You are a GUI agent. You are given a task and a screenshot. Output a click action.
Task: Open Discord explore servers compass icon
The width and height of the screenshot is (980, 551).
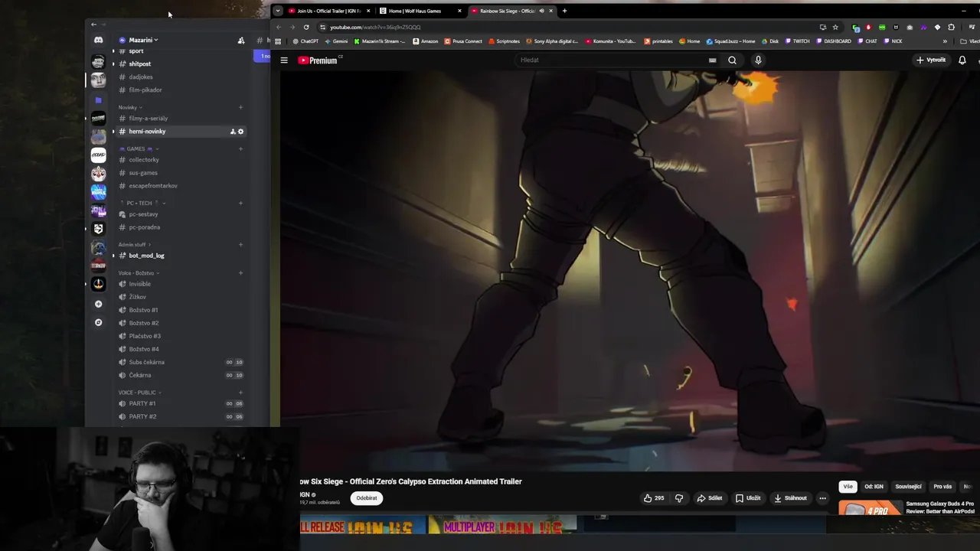tap(98, 322)
